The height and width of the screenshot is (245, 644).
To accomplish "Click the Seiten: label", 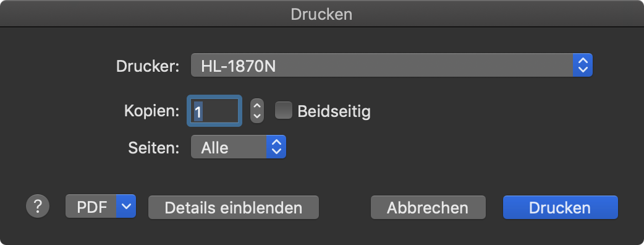I will pyautogui.click(x=154, y=148).
